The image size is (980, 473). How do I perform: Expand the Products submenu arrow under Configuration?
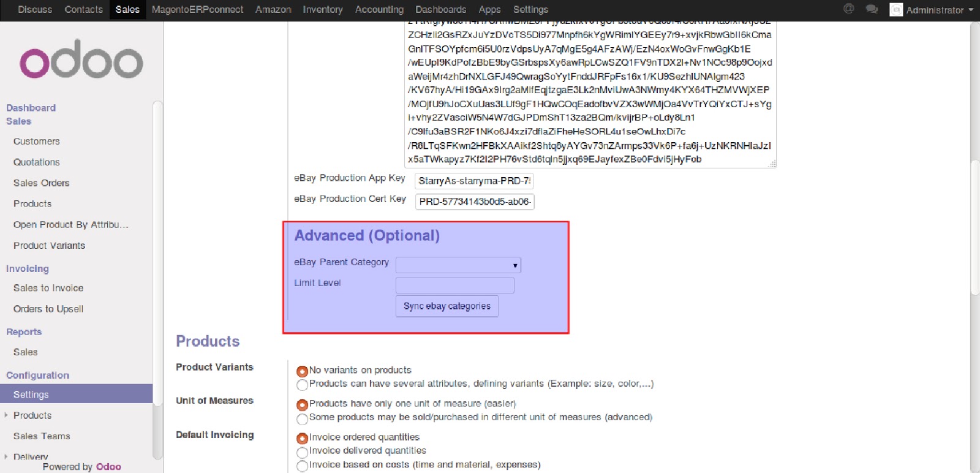click(6, 415)
